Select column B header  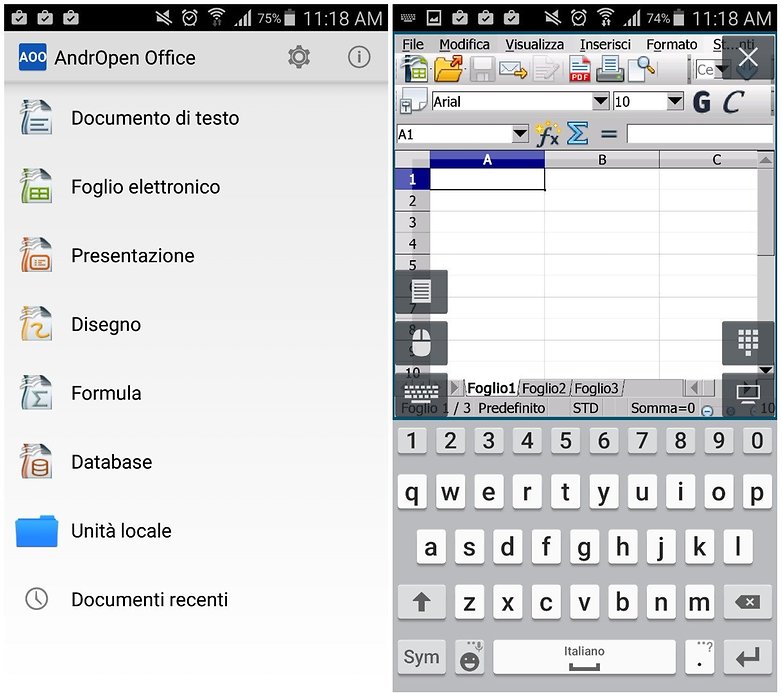pyautogui.click(x=602, y=160)
